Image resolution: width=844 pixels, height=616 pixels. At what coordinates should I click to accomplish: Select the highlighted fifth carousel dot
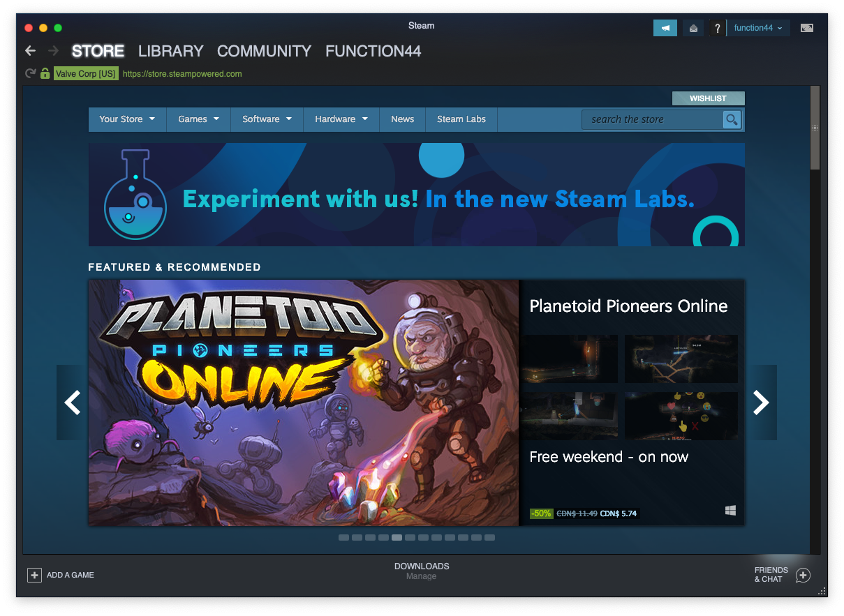point(397,538)
